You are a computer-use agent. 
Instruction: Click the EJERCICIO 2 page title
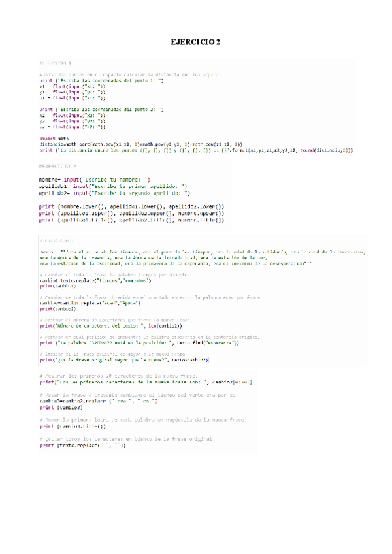[196, 42]
